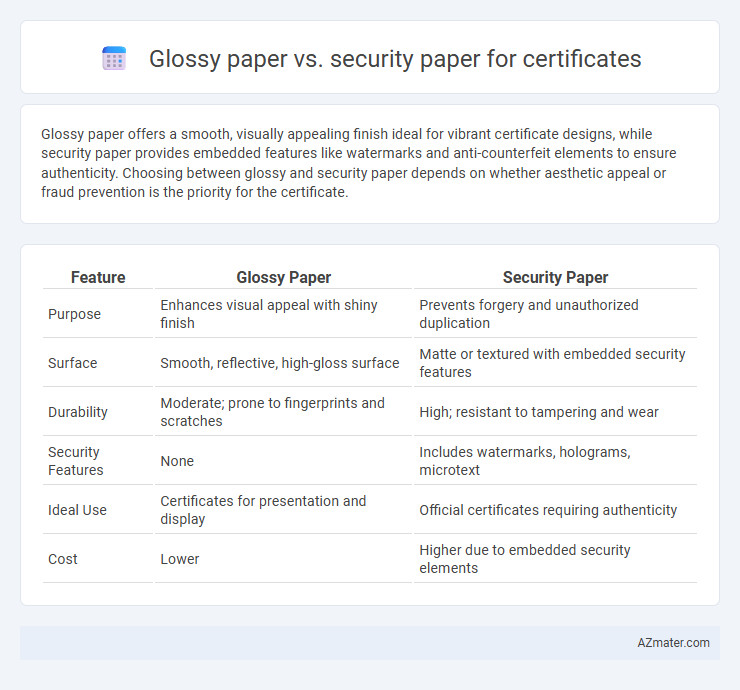Select the 'Security Paper' column header
The width and height of the screenshot is (740, 690).
tap(555, 278)
